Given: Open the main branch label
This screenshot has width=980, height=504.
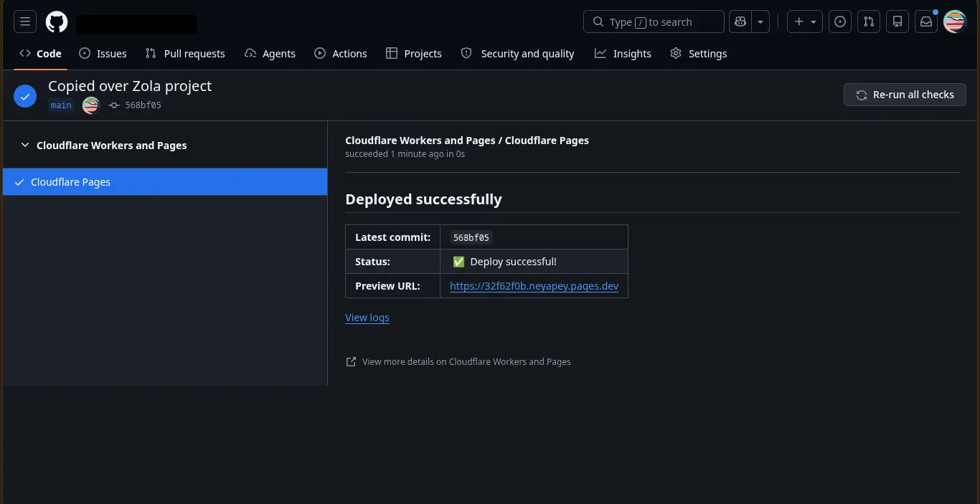Looking at the screenshot, I should [61, 105].
